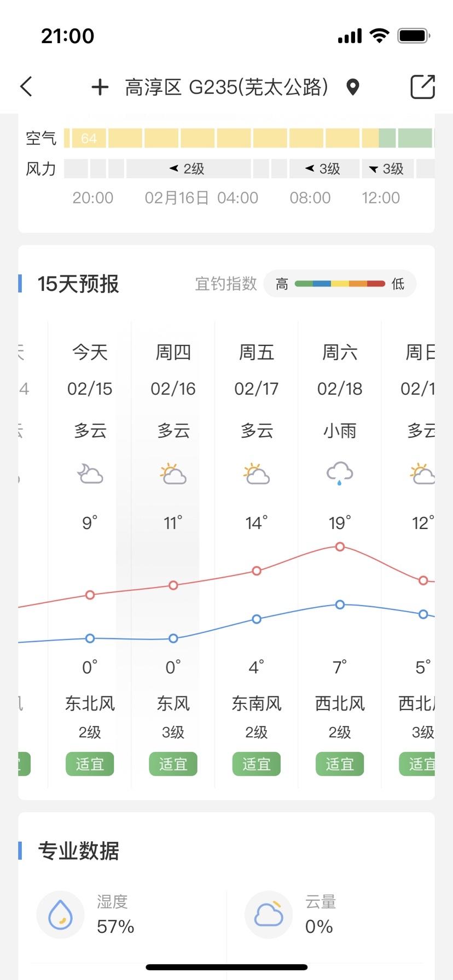Tap the air quality block labeled 64

(89, 138)
